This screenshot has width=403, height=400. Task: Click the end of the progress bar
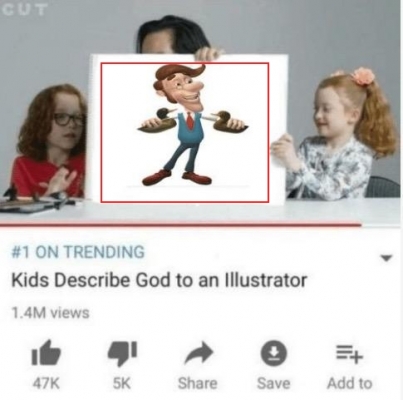tap(361, 225)
